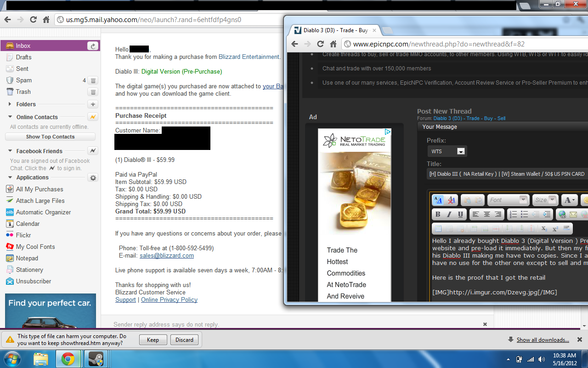This screenshot has width=588, height=368.
Task: Insert a table into the message
Action: point(438,228)
